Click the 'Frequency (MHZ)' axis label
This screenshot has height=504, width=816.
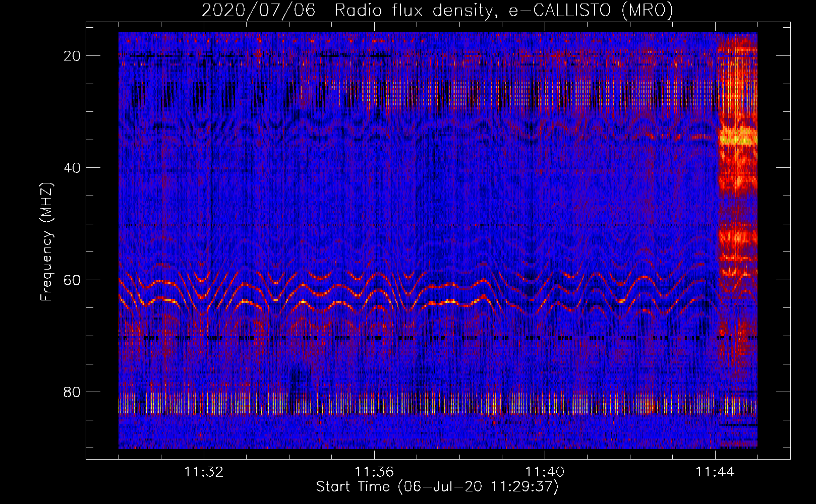click(46, 242)
